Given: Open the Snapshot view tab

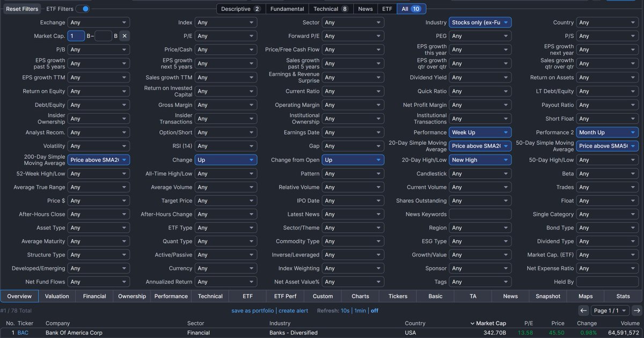Looking at the screenshot, I should coord(548,296).
